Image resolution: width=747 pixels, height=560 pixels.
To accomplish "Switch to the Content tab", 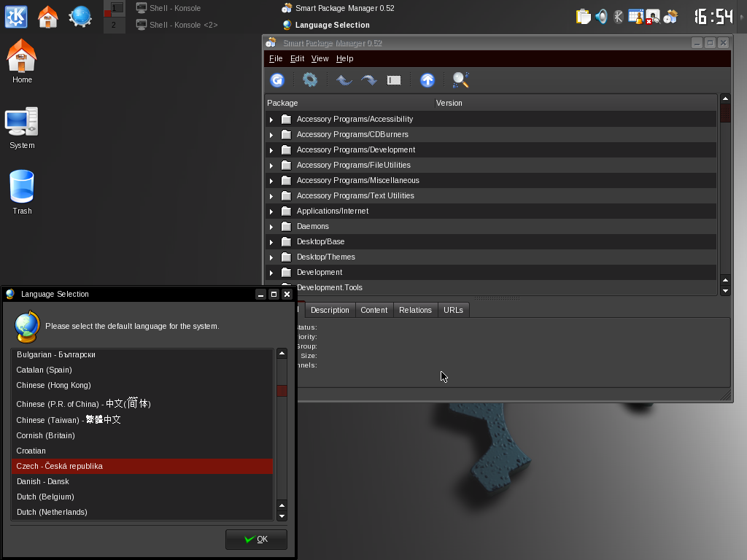I will pos(374,310).
